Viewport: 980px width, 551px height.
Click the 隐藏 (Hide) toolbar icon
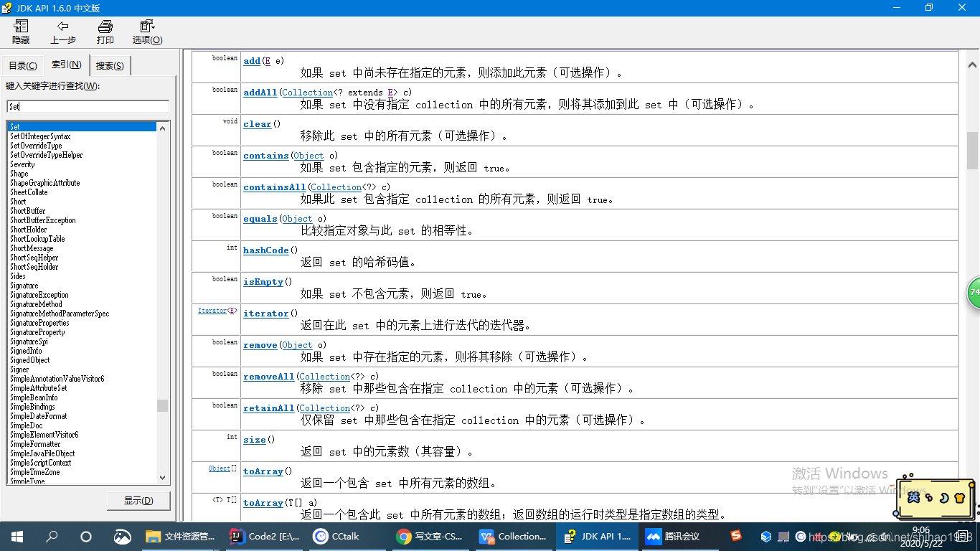[21, 32]
